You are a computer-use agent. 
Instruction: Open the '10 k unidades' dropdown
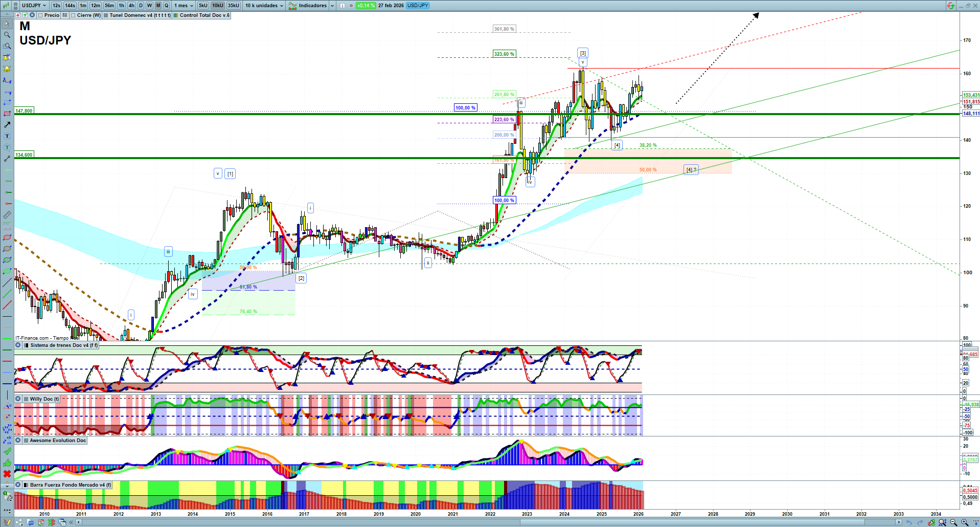click(264, 6)
